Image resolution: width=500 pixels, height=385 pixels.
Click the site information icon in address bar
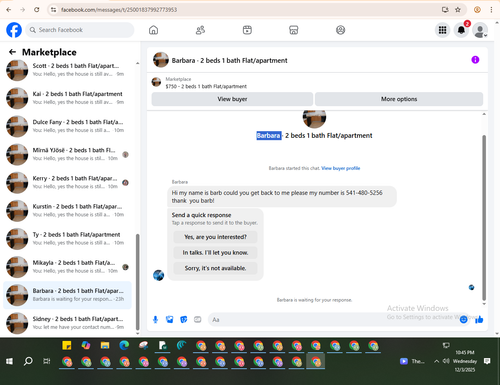tap(53, 10)
